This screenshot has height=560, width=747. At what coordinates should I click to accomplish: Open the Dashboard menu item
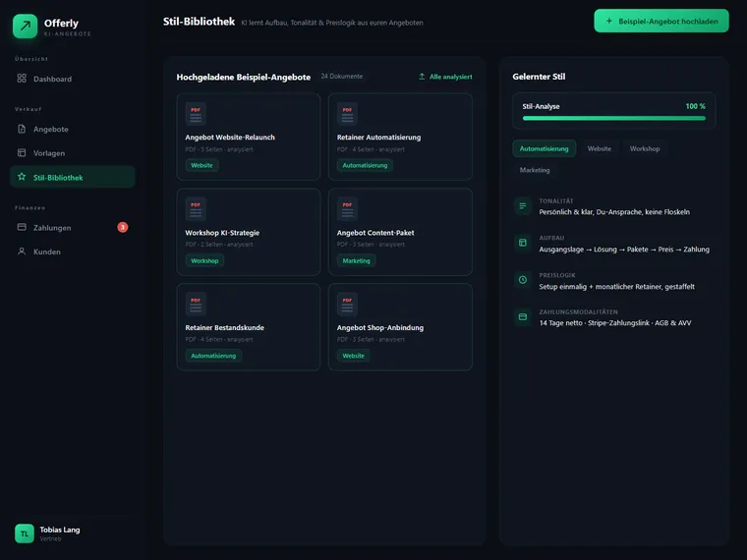[x=73, y=79]
